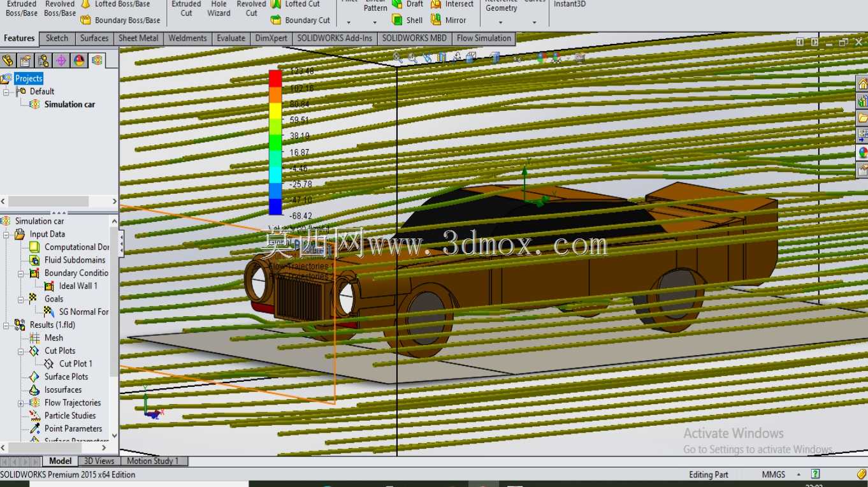
Task: Activate the Draft feature tool
Action: (408, 4)
